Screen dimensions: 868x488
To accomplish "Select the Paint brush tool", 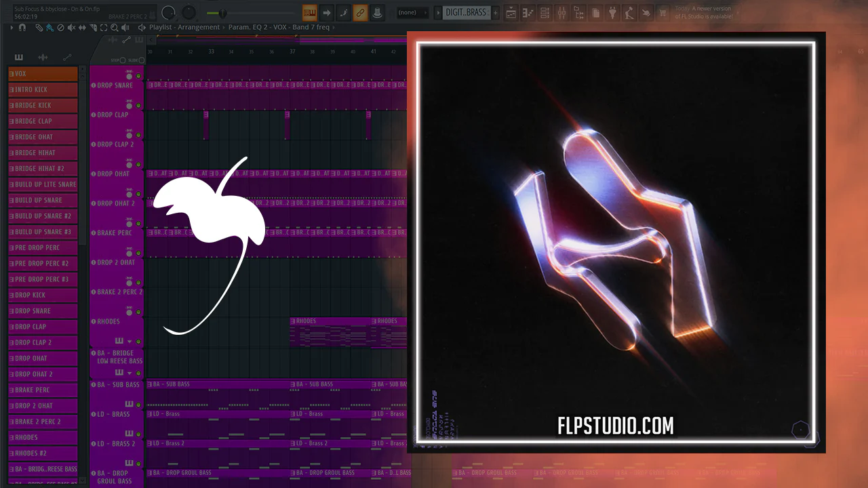I will (50, 28).
